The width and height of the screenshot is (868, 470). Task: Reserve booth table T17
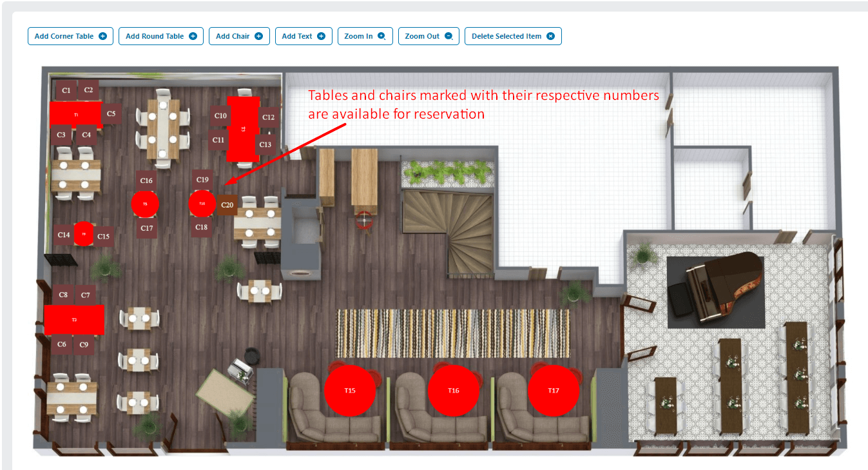(x=554, y=390)
